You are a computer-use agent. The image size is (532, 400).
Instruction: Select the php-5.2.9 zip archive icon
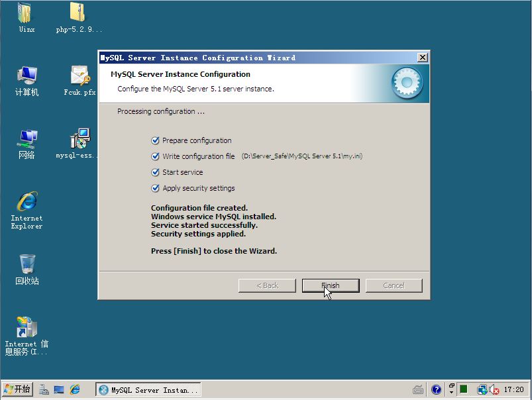click(78, 18)
